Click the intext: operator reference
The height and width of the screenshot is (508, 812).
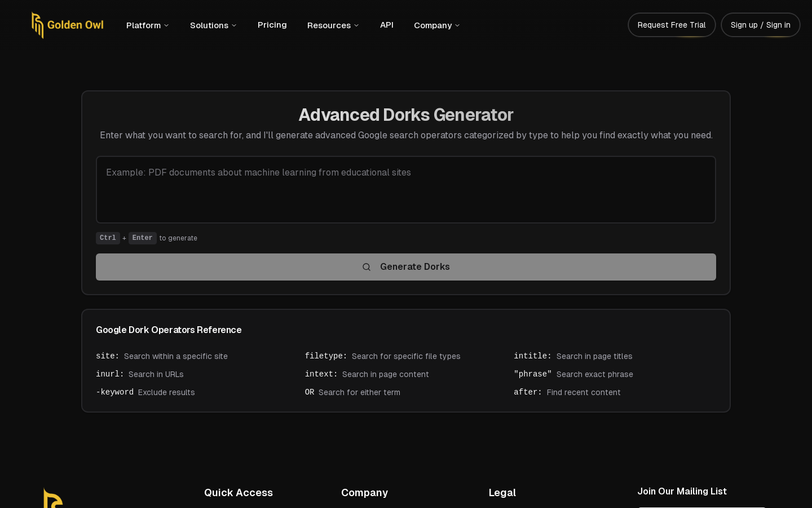321,374
